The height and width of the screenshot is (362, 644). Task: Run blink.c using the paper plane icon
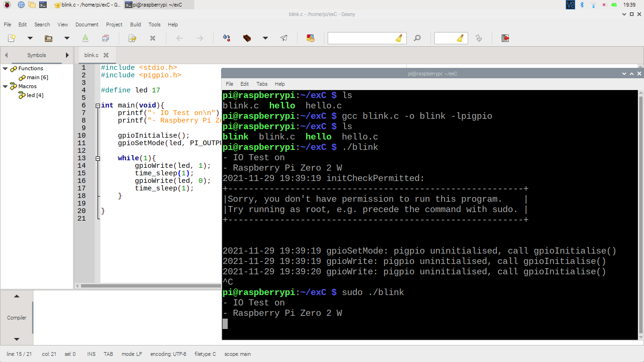(x=284, y=38)
